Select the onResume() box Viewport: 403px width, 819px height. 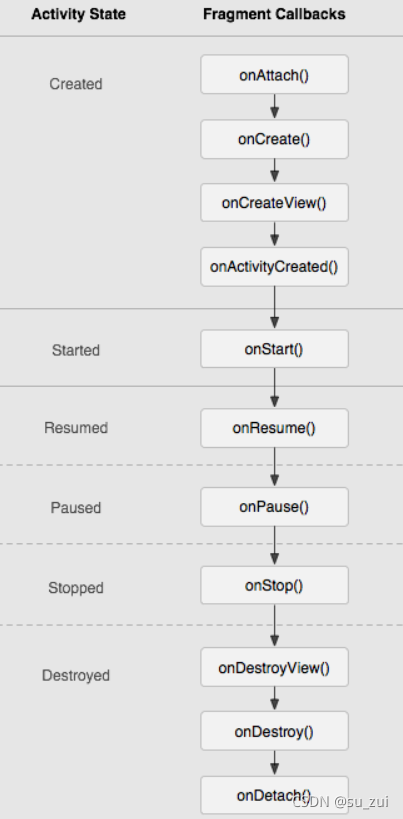click(x=275, y=428)
